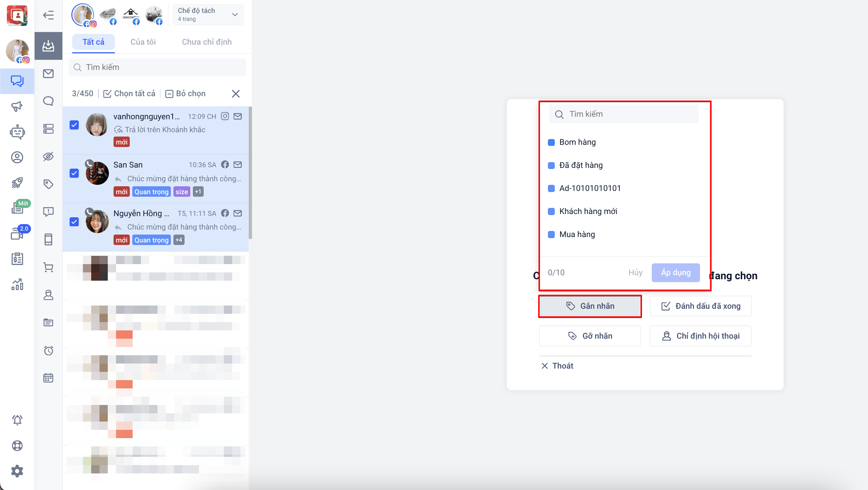Viewport: 868px width, 490px height.
Task: Uncheck the vanhongnguyen1 conversation checkbox
Action: (x=74, y=125)
